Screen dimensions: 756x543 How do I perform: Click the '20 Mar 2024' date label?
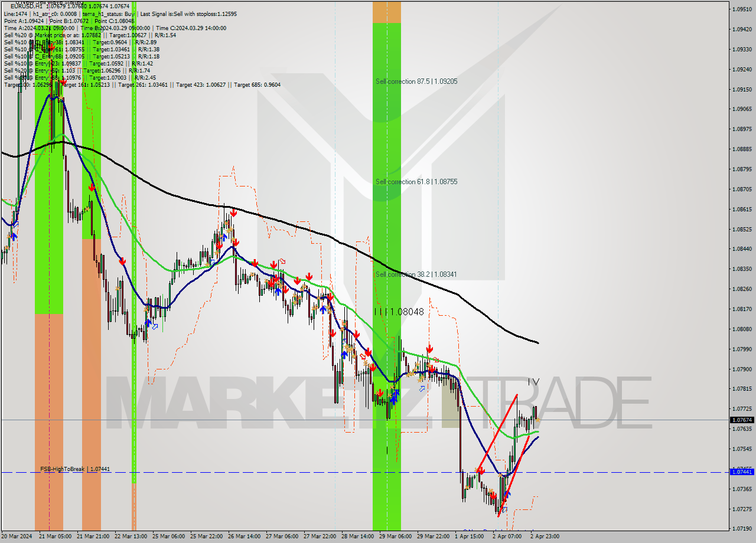coord(17,537)
